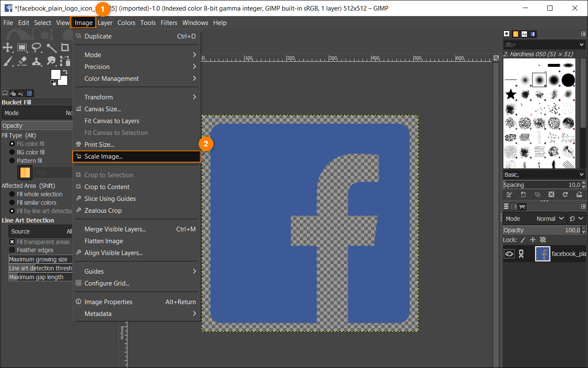Expand the Precision submenu

click(136, 67)
